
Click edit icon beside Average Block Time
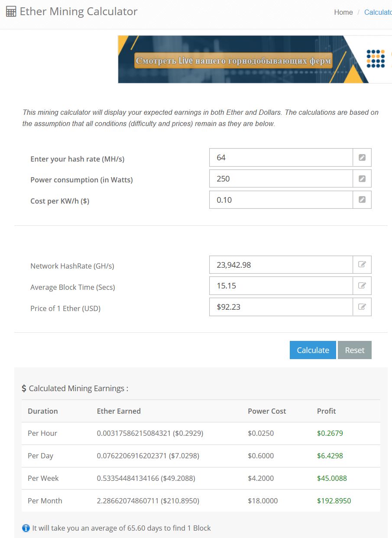[x=362, y=285]
